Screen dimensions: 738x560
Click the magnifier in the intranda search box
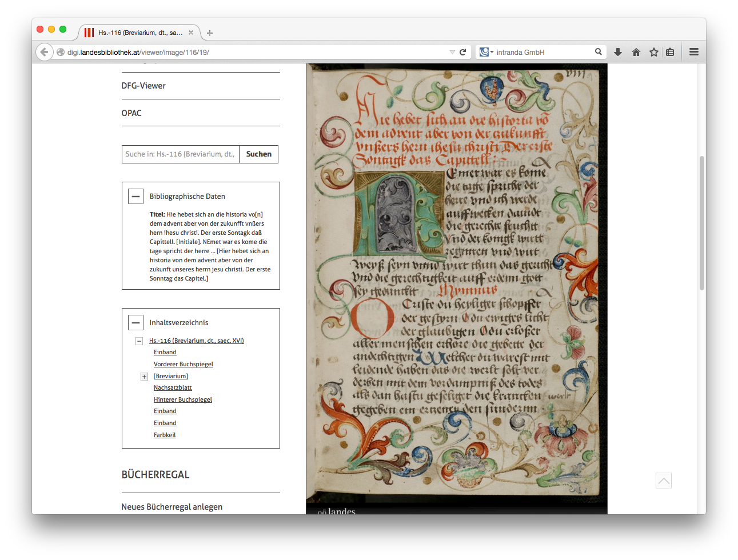point(599,51)
